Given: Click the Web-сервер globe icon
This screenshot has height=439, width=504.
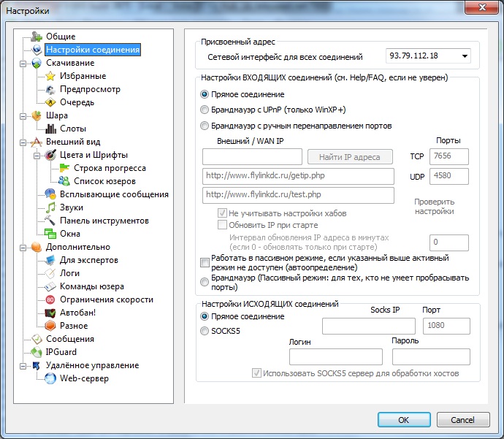Looking at the screenshot, I should [x=50, y=378].
